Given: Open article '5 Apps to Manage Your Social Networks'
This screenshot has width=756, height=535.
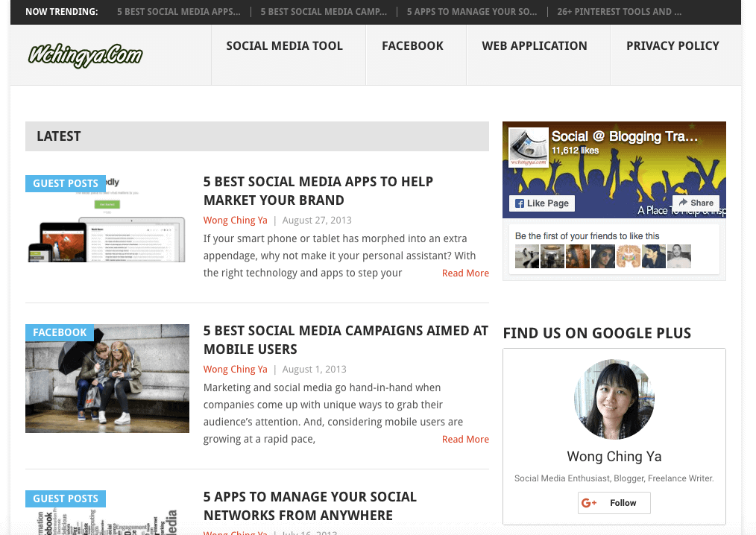Looking at the screenshot, I should [310, 506].
